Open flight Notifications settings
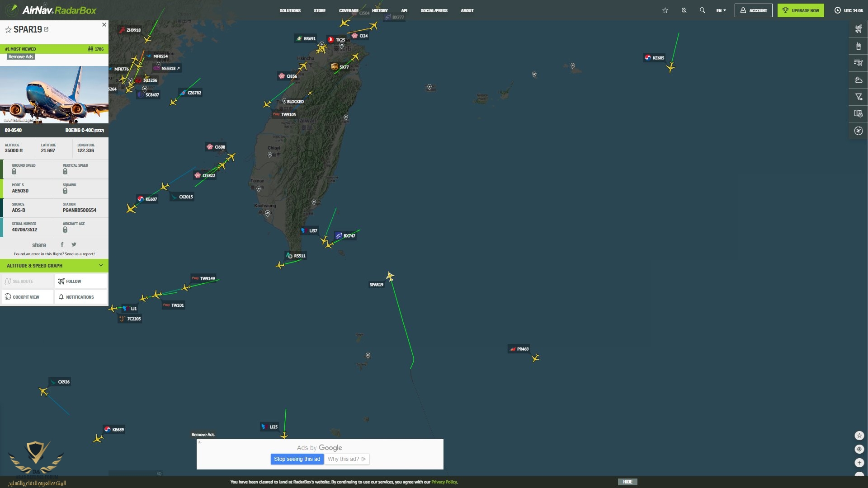Image resolution: width=868 pixels, height=488 pixels. 81,297
